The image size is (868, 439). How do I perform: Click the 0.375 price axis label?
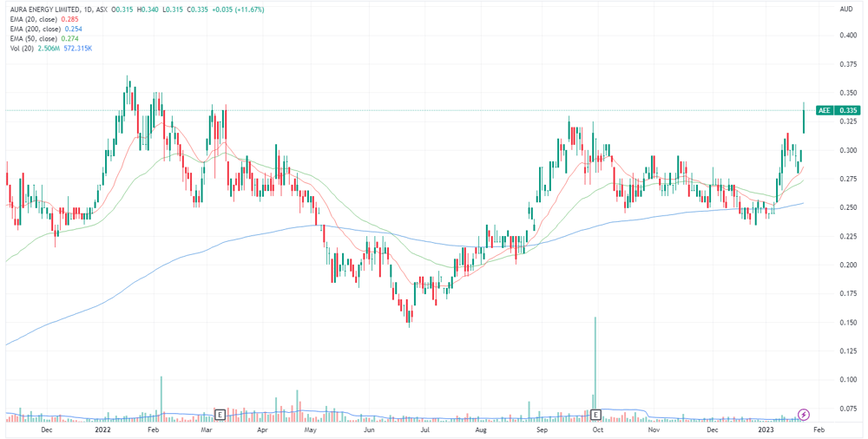(847, 63)
